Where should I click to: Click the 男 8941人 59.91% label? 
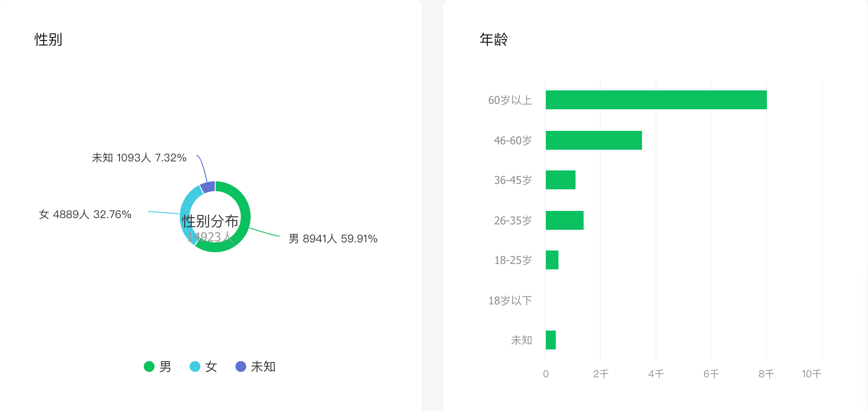tap(333, 239)
